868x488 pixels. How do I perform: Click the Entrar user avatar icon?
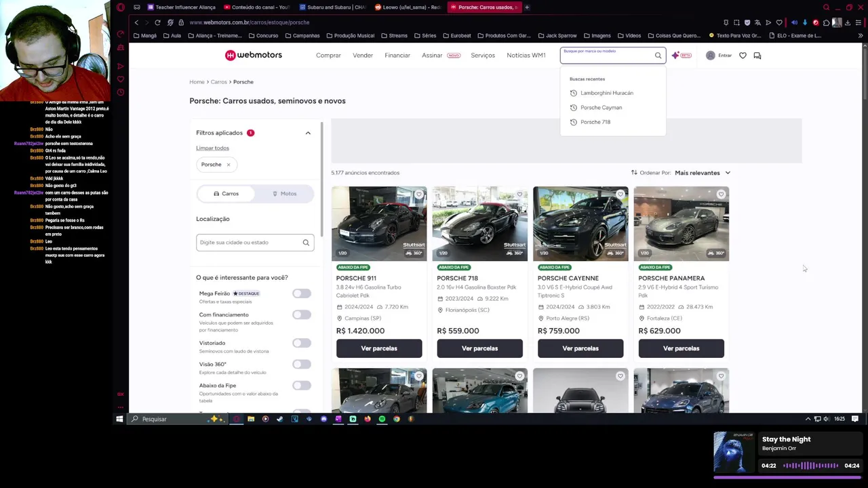coord(710,56)
